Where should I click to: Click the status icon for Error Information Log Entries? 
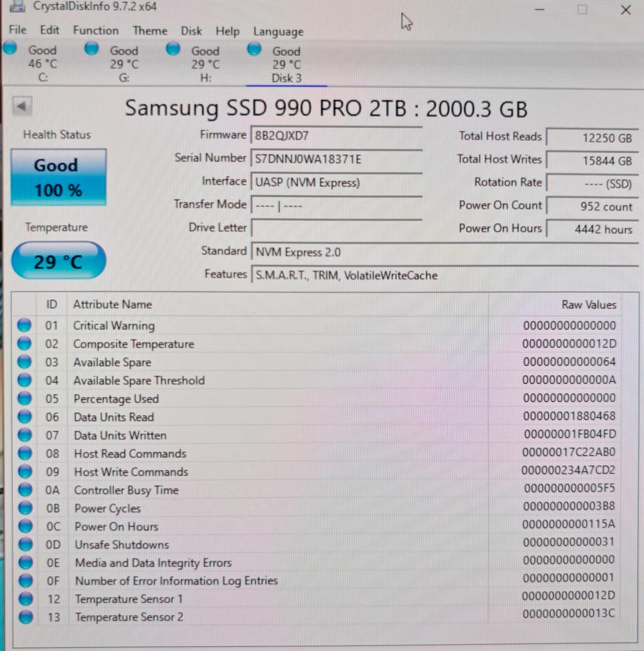tap(25, 581)
